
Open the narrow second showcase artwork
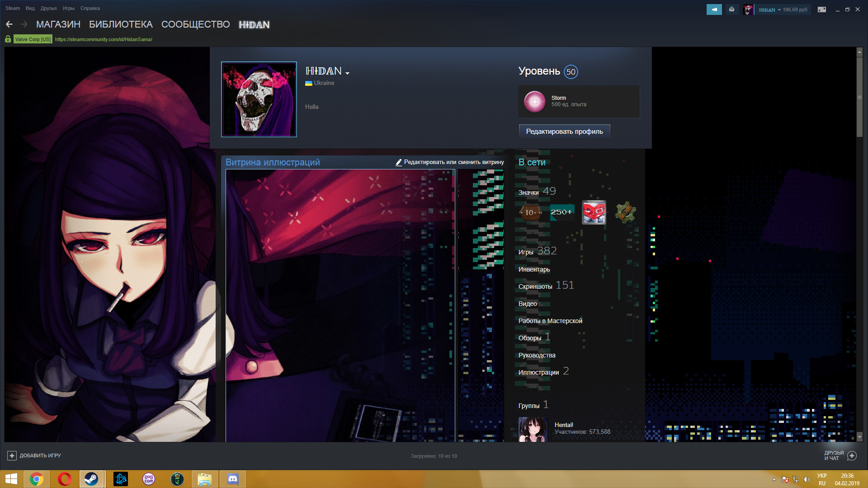481,305
